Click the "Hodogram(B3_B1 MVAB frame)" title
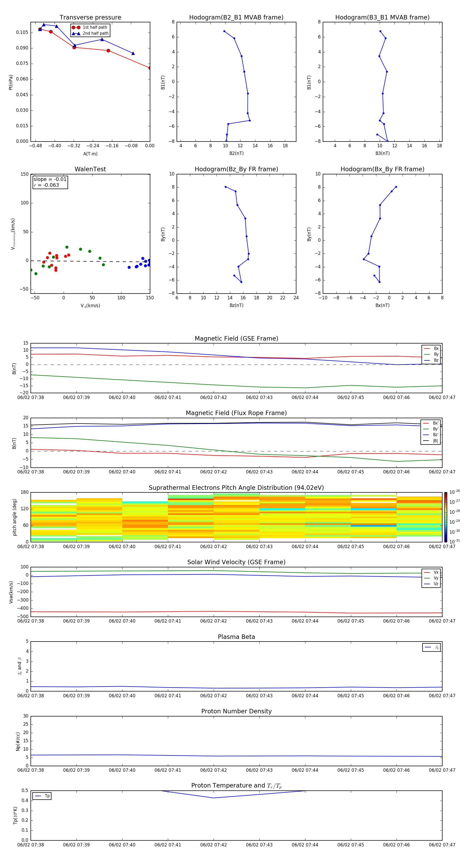The width and height of the screenshot is (473, 868). (382, 18)
